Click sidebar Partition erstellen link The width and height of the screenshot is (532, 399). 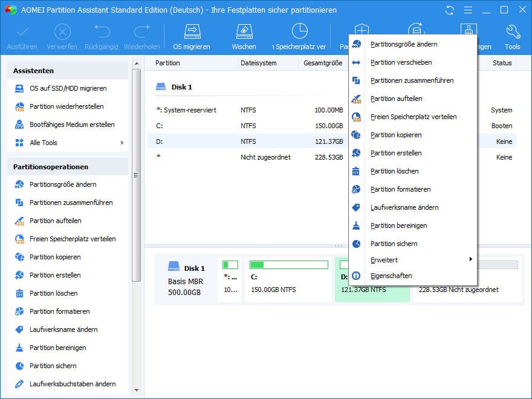click(55, 275)
